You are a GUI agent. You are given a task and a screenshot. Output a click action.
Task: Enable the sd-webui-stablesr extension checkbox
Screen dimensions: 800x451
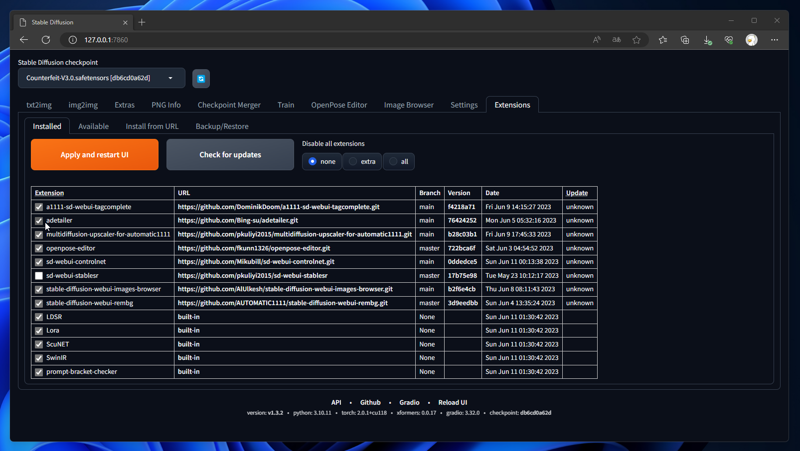[39, 275]
